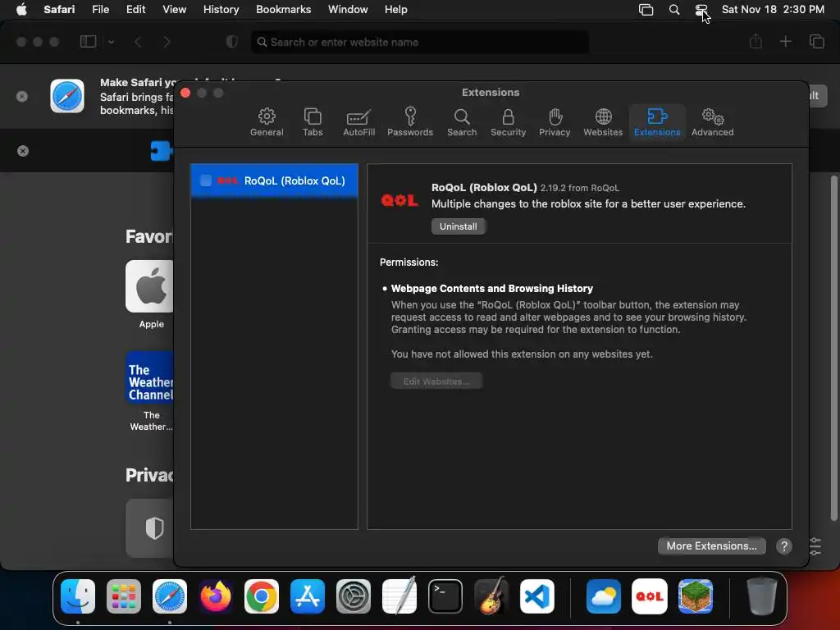Open the Window menu
This screenshot has height=630, width=840.
tap(348, 10)
